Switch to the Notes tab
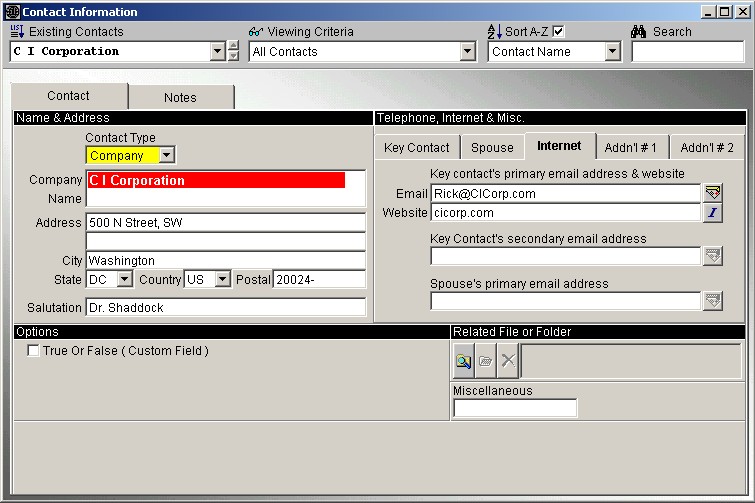 [180, 98]
